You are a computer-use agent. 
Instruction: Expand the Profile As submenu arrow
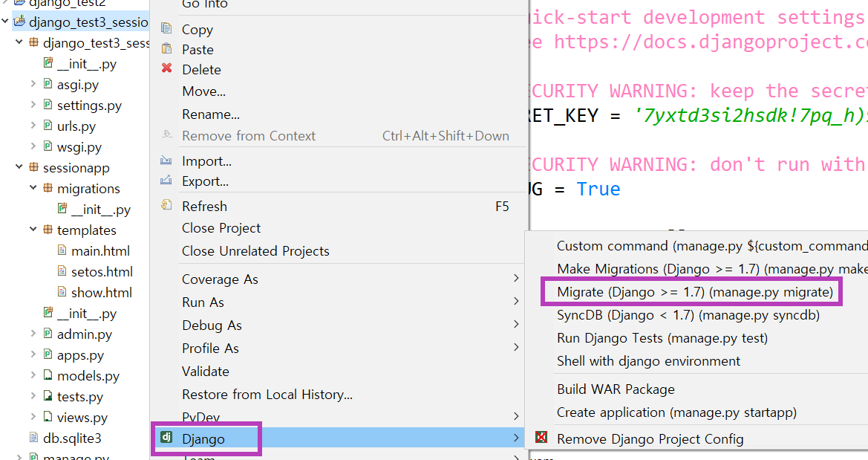(x=516, y=348)
